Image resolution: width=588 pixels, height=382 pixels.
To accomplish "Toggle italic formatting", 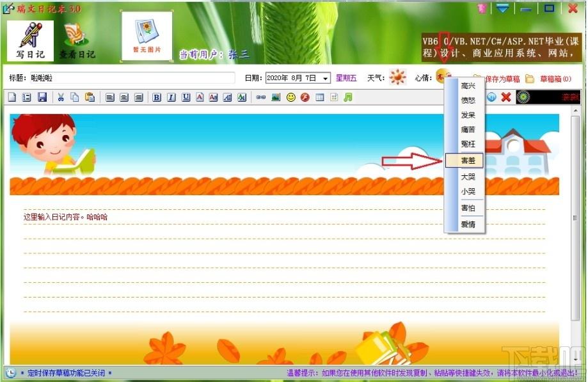I will 171,97.
